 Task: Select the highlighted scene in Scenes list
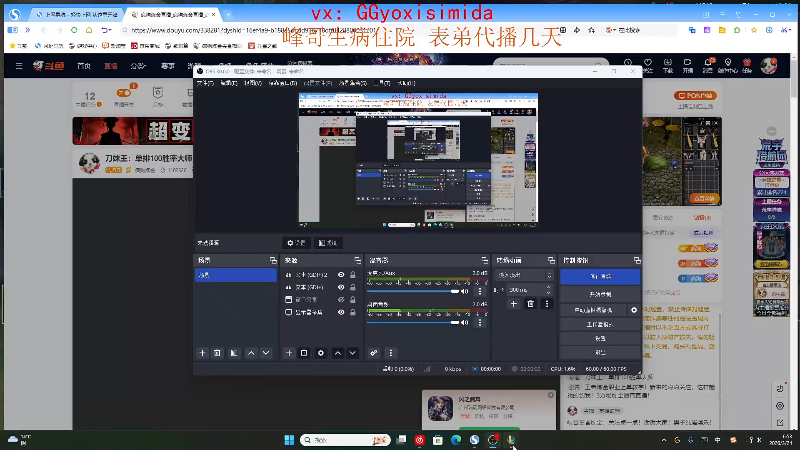click(236, 275)
